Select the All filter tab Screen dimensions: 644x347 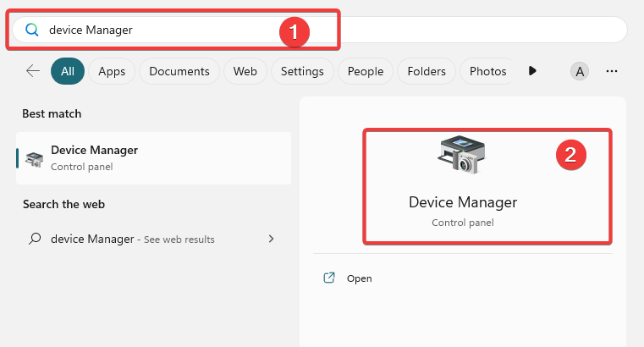pyautogui.click(x=68, y=71)
